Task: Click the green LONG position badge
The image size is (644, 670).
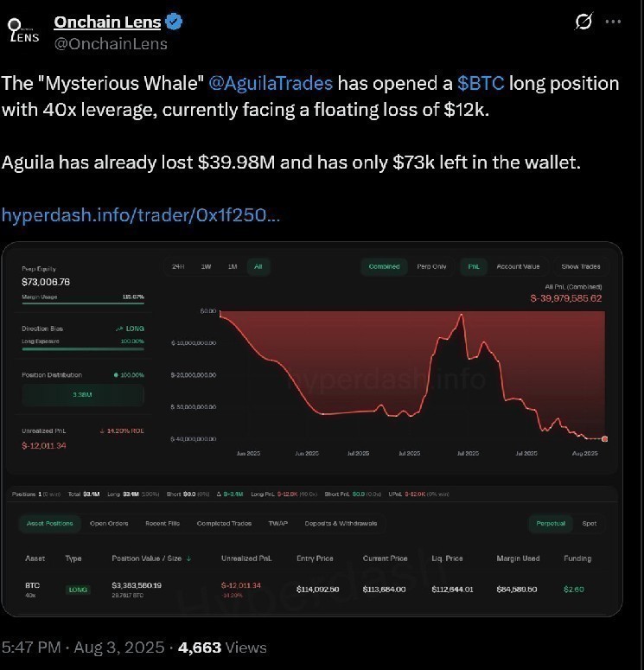Action: pyautogui.click(x=79, y=590)
